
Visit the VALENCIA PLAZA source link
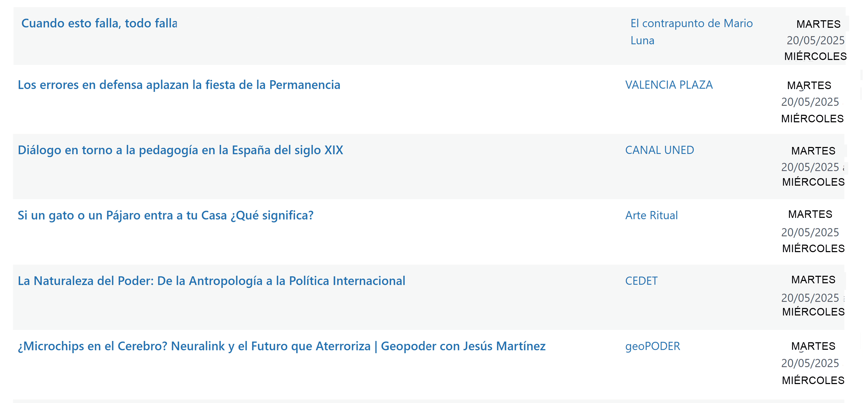pos(669,85)
